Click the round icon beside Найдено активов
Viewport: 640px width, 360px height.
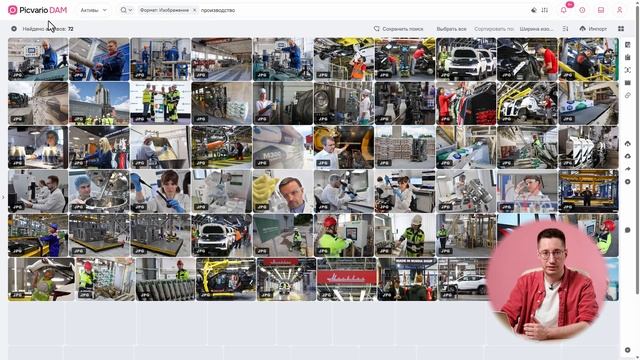pyautogui.click(x=14, y=29)
